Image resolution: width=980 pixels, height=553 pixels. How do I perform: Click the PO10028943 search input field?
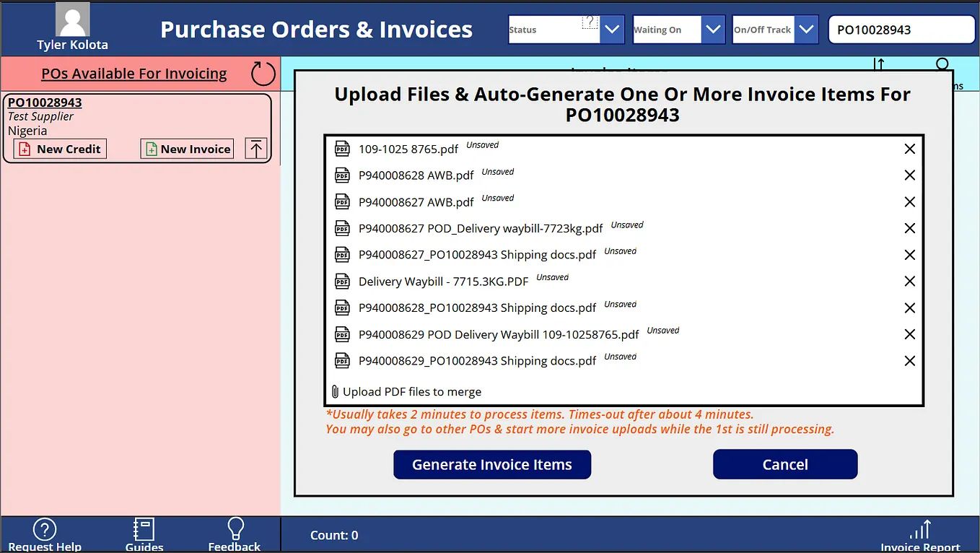pyautogui.click(x=901, y=29)
